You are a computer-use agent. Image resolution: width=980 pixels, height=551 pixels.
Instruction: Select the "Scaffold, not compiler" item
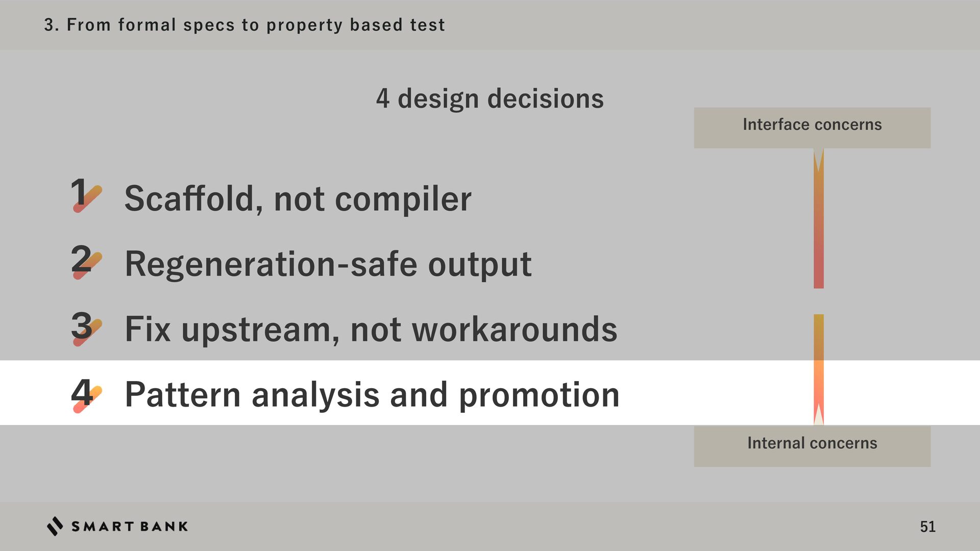click(x=298, y=198)
